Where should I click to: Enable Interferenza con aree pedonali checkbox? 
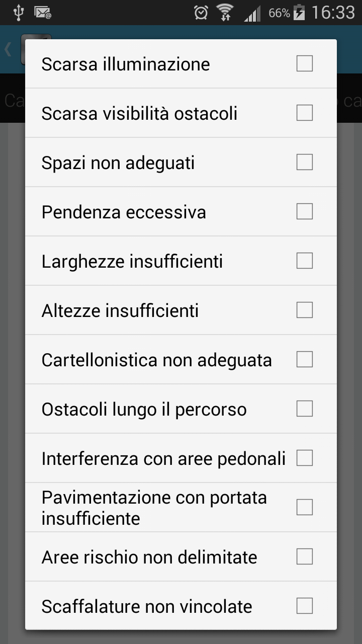305,458
